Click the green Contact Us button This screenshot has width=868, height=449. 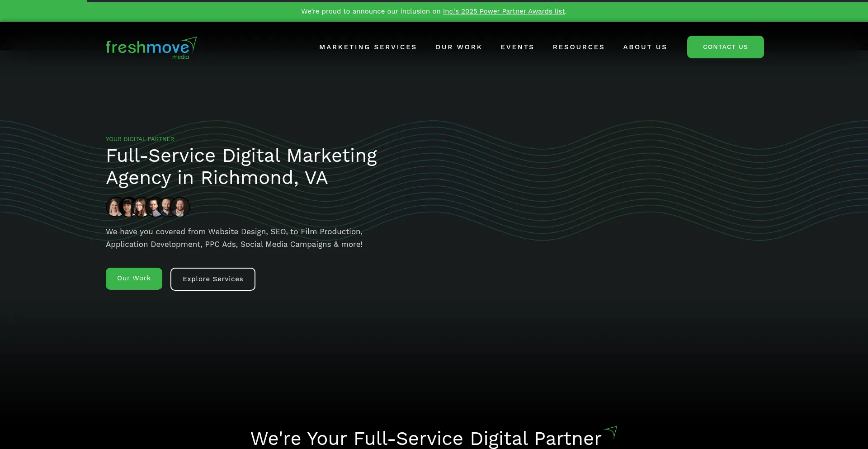(x=726, y=47)
